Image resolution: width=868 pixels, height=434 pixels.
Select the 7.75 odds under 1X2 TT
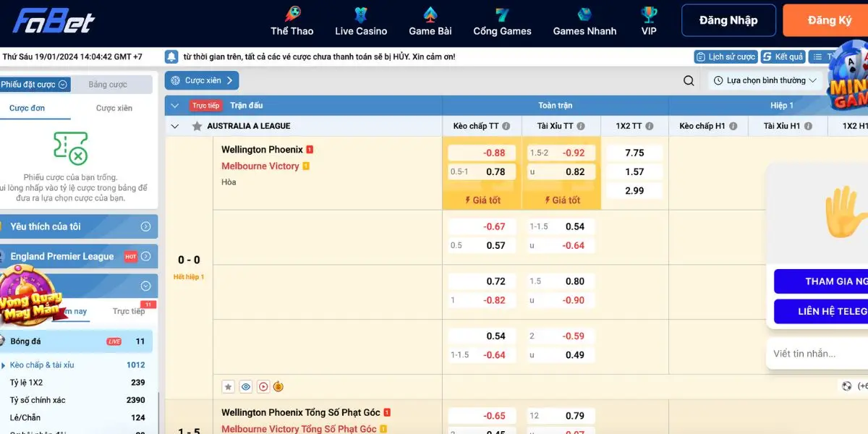(x=634, y=153)
